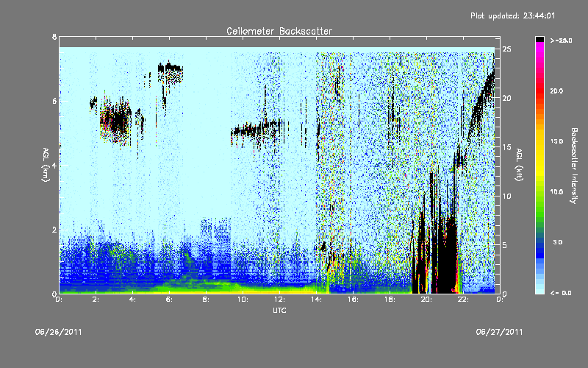Click the "20.0" colorbar label
This screenshot has height=368, width=588.
[x=556, y=91]
